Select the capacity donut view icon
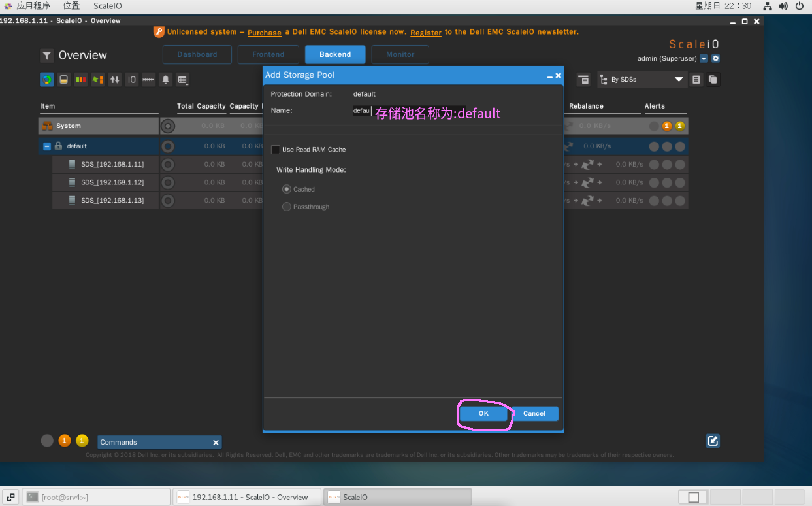Image resolution: width=812 pixels, height=506 pixels. point(47,79)
